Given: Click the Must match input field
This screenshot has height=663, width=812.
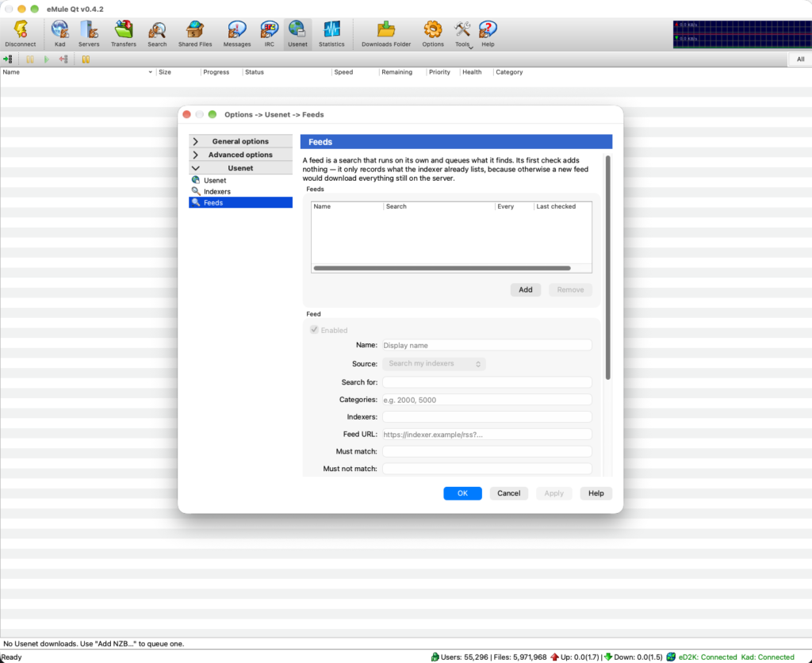Looking at the screenshot, I should pyautogui.click(x=487, y=452).
